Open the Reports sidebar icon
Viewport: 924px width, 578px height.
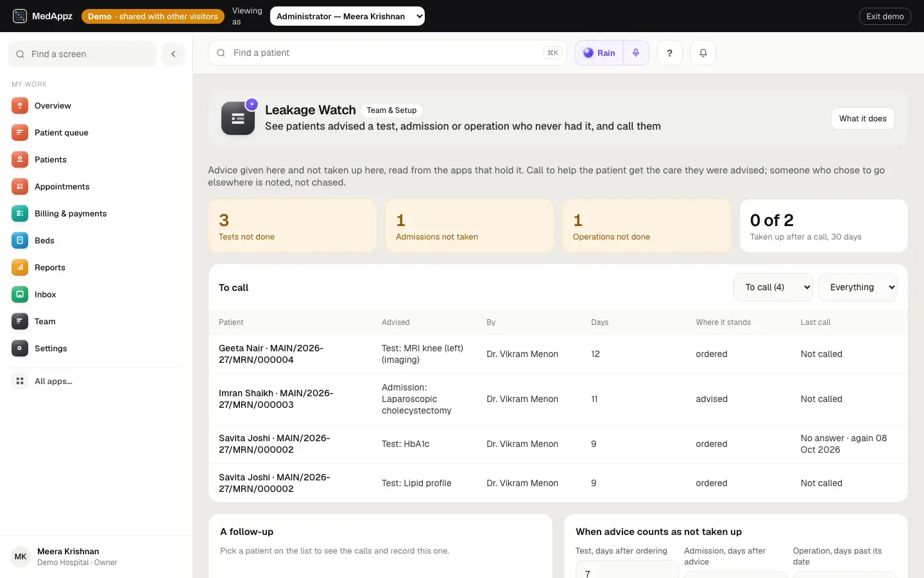tap(20, 268)
